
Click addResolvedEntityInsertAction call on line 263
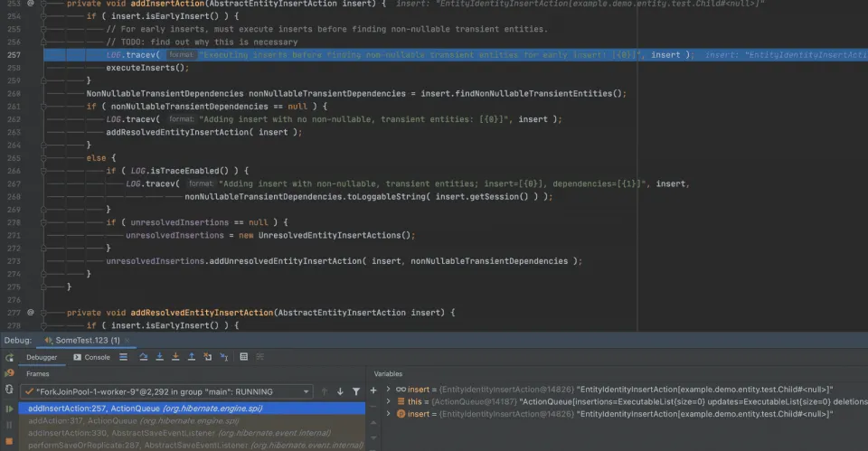pos(177,132)
